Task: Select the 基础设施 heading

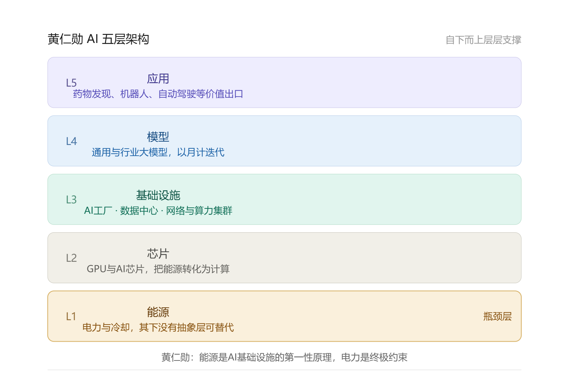Action: 158,195
